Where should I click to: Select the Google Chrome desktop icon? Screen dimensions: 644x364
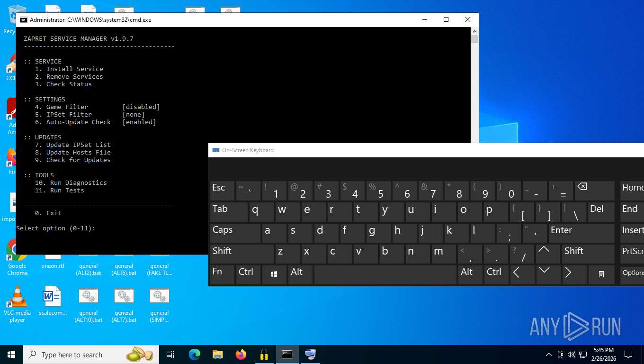[17, 258]
